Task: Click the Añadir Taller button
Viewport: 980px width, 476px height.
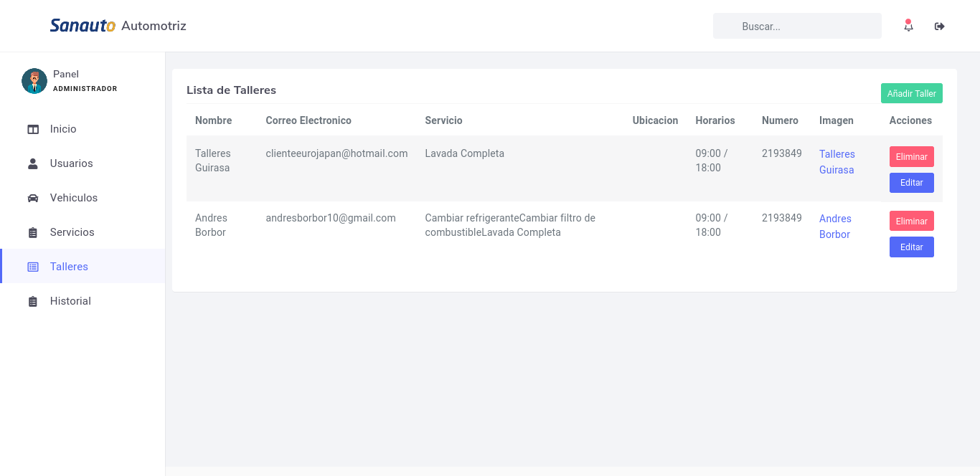Action: 911,93
